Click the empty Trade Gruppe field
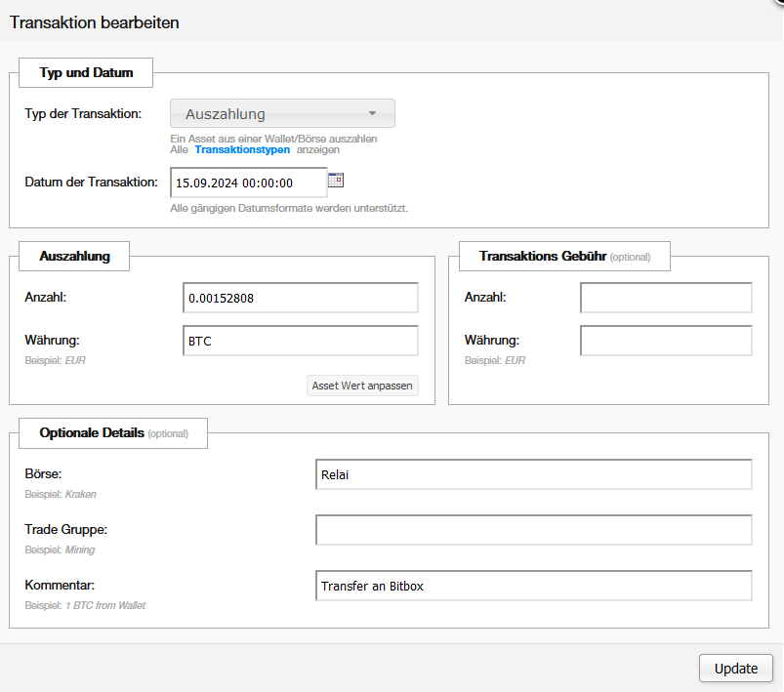 (534, 530)
